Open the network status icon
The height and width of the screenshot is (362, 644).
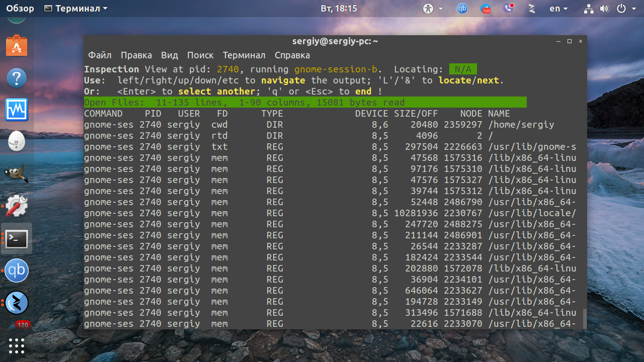pos(589,9)
